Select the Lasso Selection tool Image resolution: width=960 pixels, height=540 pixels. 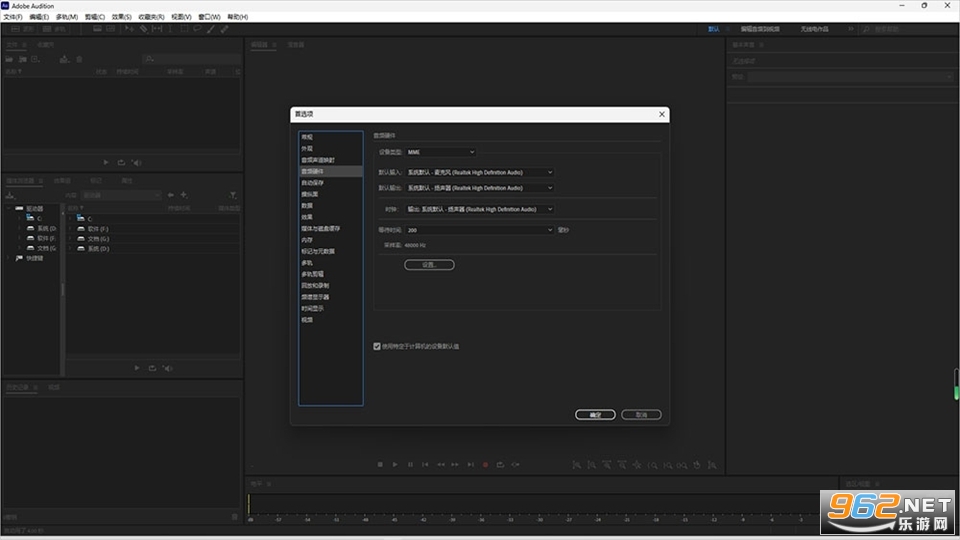click(x=197, y=28)
